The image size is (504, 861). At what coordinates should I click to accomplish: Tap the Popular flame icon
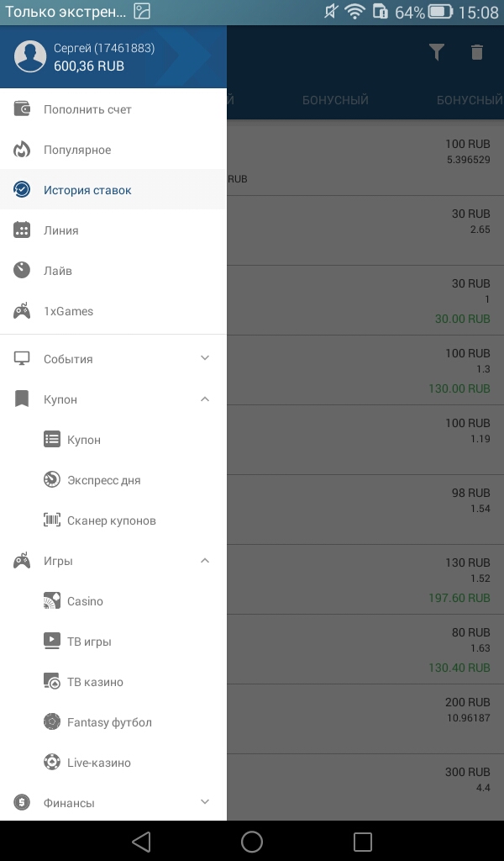pyautogui.click(x=22, y=150)
